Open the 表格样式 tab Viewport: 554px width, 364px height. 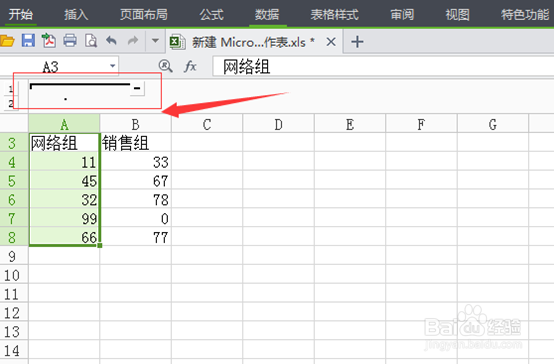[x=334, y=14]
